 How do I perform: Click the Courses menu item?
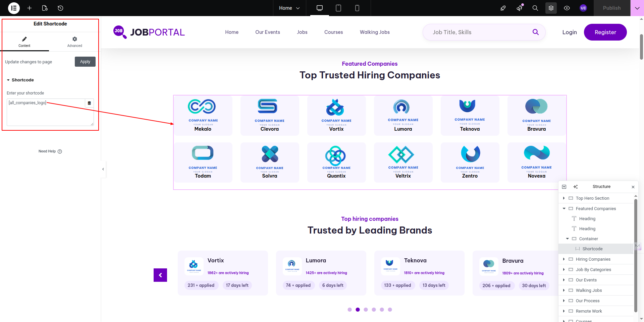pos(333,32)
